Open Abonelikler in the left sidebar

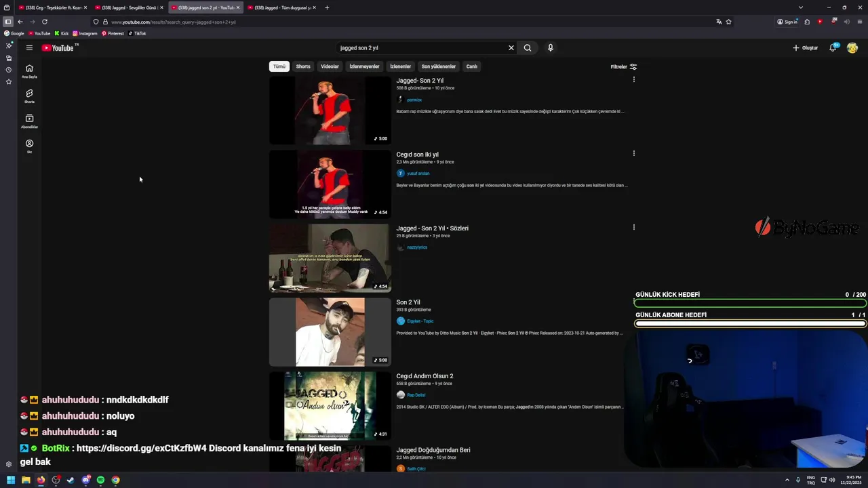29,121
